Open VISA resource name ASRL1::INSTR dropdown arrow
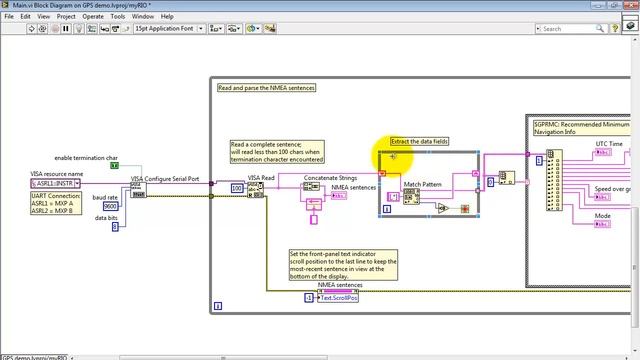Screen dimensions: 640x360 click(77, 184)
